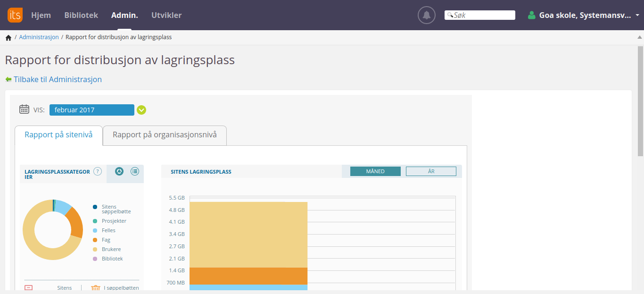Click Fag legend color dot
644x294 pixels.
(x=95, y=240)
